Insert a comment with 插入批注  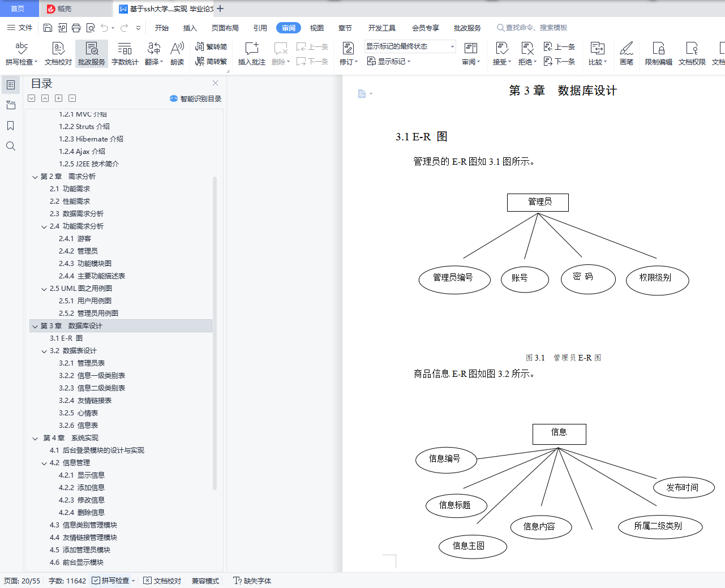tap(251, 54)
